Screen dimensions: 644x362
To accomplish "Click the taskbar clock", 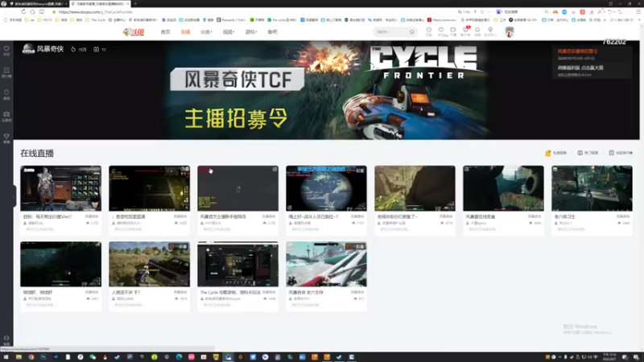I will tap(609, 356).
